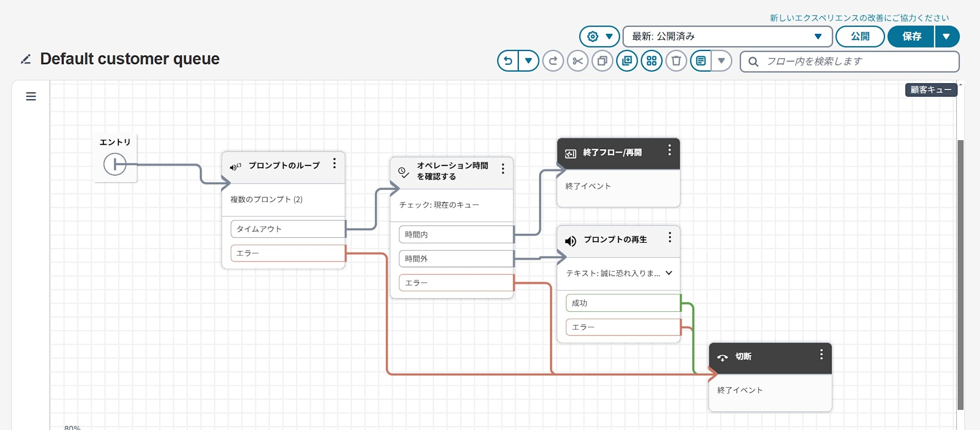980x430 pixels.
Task: Open オペレーション時間を確認する three-dot menu
Action: 503,169
